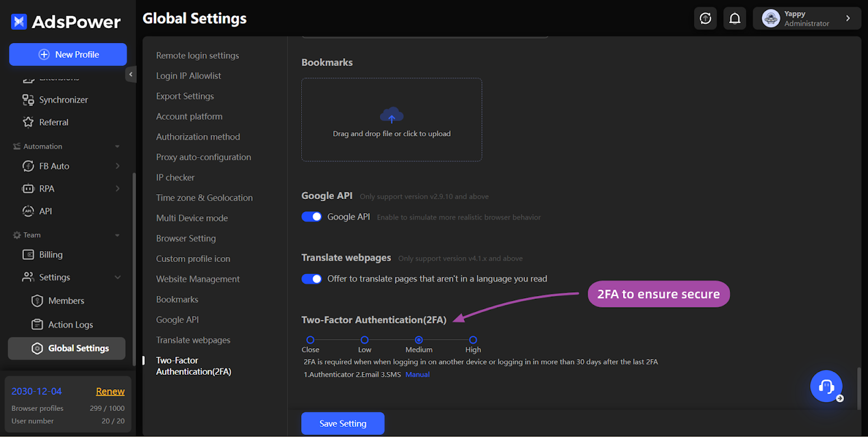
Task: Expand the Yappy account menu arrow
Action: pos(848,18)
